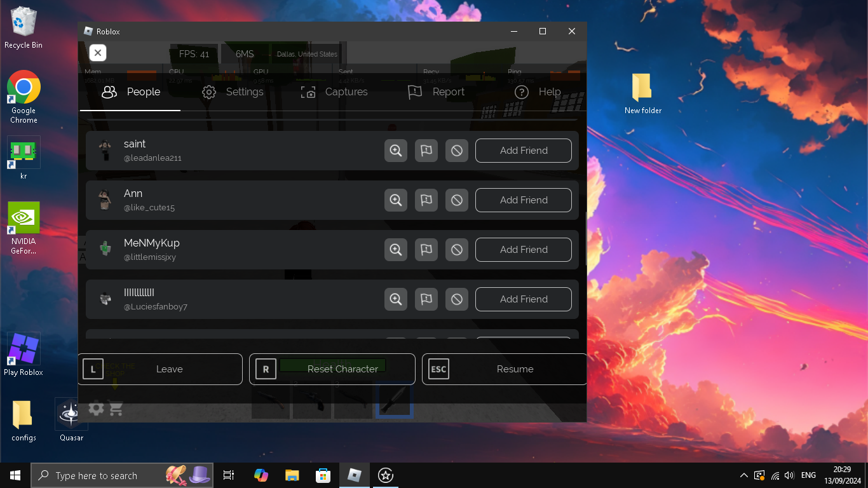Click the in-game shopping cart icon

(x=116, y=409)
